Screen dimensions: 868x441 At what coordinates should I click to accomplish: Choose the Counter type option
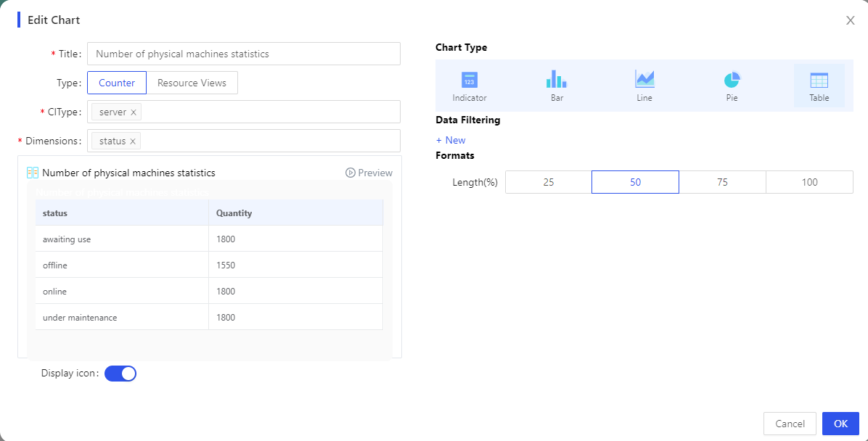(117, 83)
